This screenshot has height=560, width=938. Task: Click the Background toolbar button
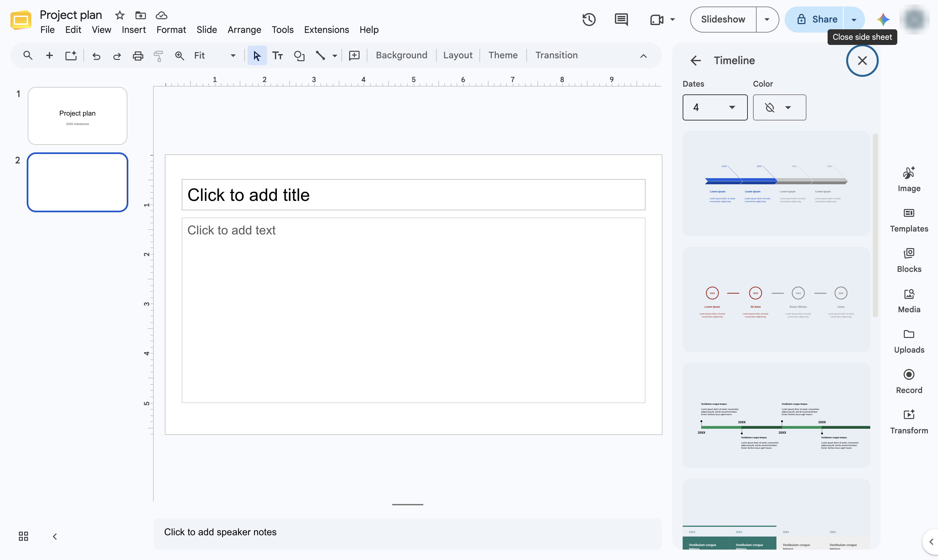pos(402,55)
